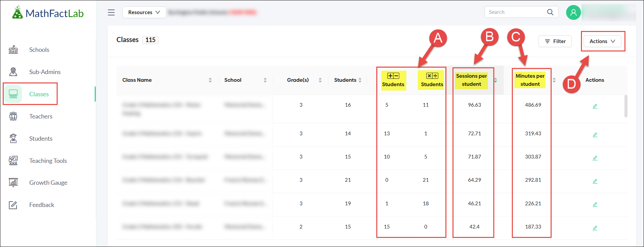
Task: Sort by Minutes per student arrows
Action: point(554,80)
